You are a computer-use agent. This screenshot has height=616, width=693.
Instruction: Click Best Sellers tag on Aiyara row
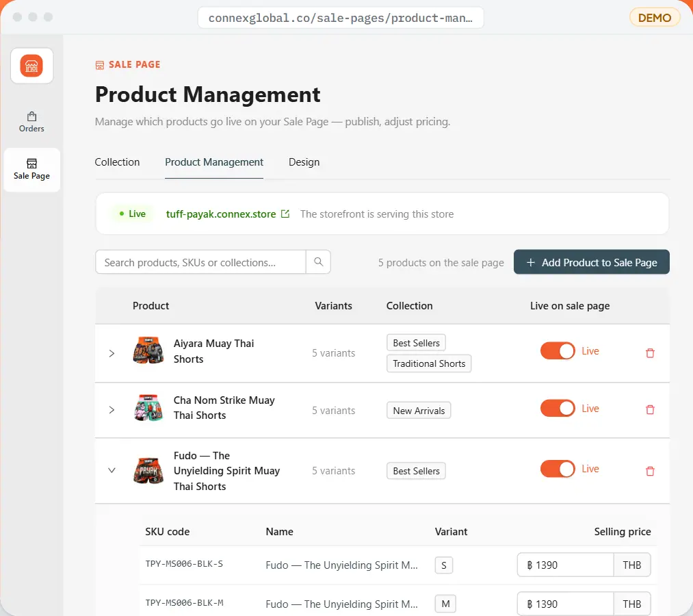click(416, 343)
